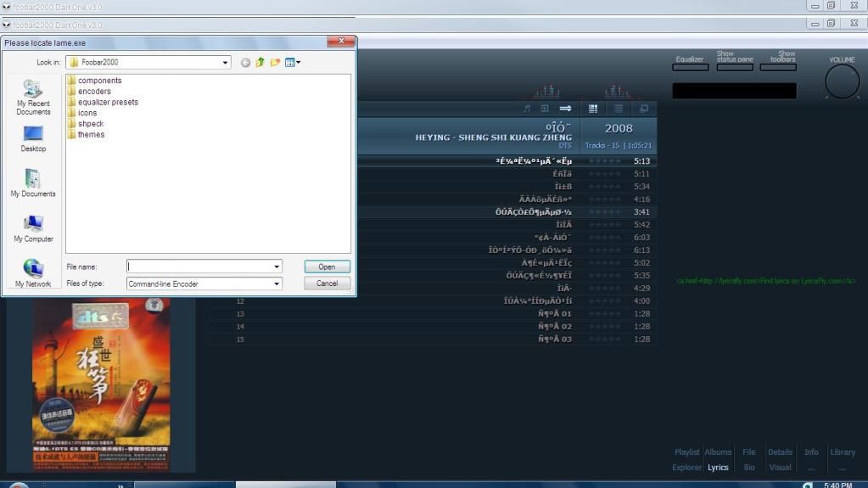This screenshot has width=868, height=488.
Task: Browse My Network in the places bar
Action: (x=33, y=273)
